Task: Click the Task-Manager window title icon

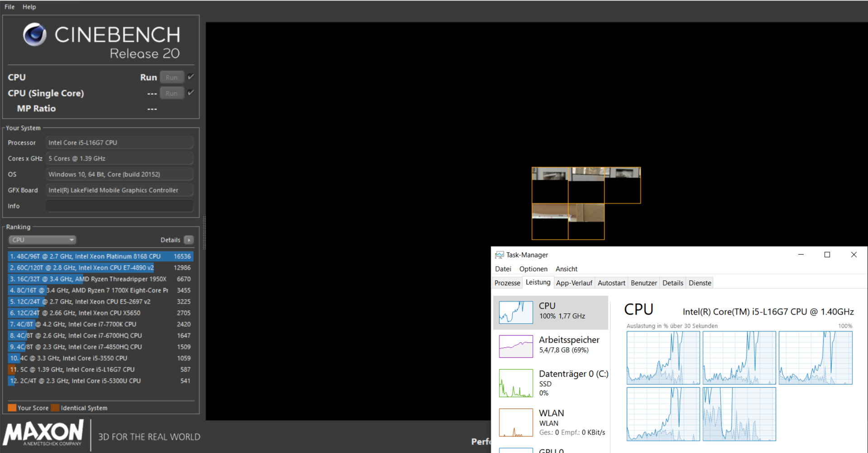Action: (x=499, y=255)
